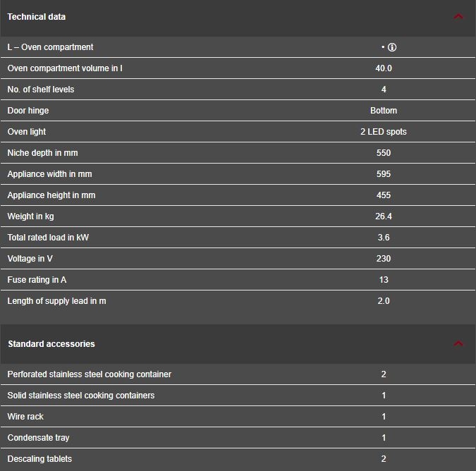This screenshot has height=471, width=476.
Task: Select the No. of shelf levels label
Action: (x=41, y=90)
